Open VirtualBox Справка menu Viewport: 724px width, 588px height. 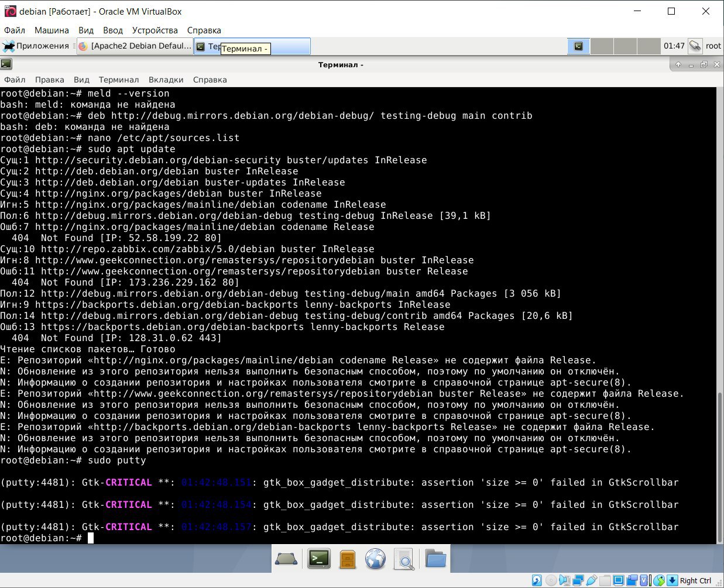204,30
